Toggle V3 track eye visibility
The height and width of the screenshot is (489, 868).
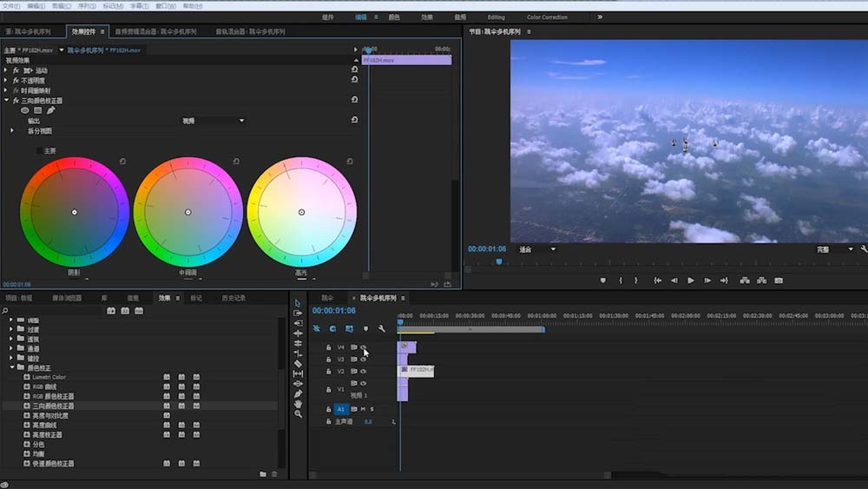pyautogui.click(x=363, y=359)
